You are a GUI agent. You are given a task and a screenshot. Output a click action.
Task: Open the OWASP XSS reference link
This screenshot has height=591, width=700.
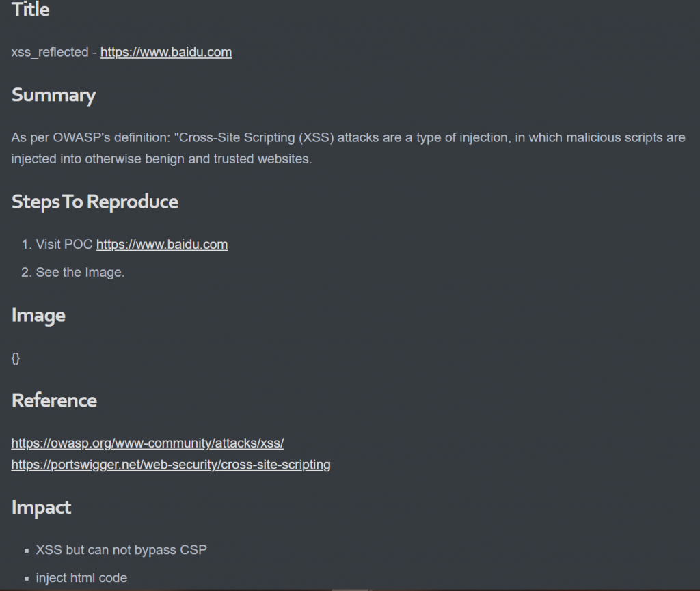pos(148,443)
